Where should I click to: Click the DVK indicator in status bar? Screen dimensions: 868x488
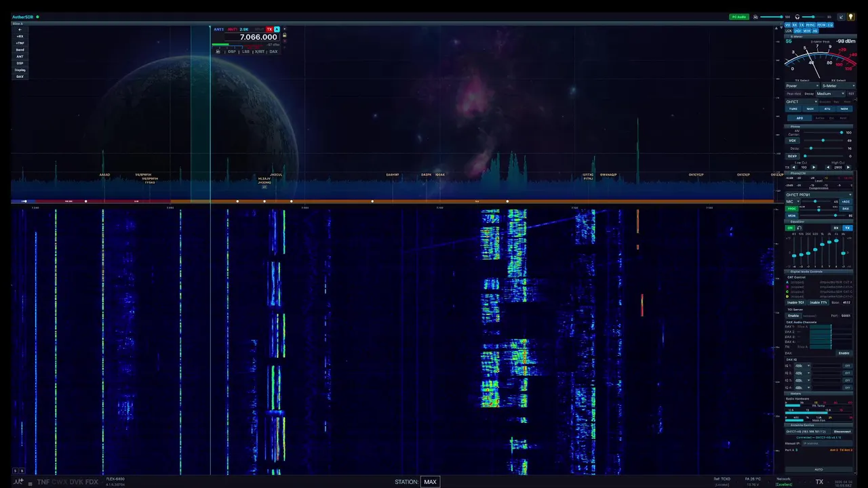76,482
